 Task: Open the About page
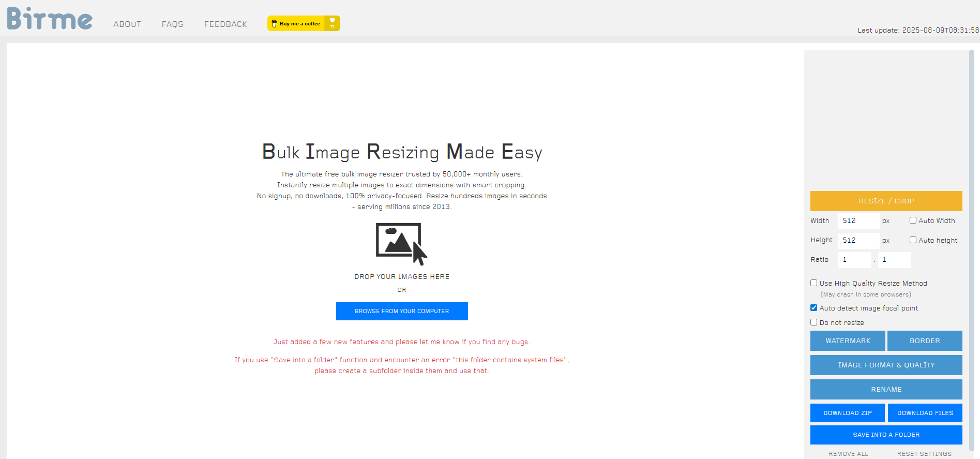click(127, 24)
